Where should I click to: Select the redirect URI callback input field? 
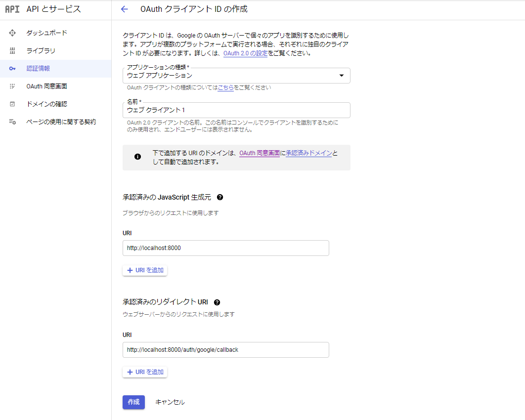click(225, 349)
